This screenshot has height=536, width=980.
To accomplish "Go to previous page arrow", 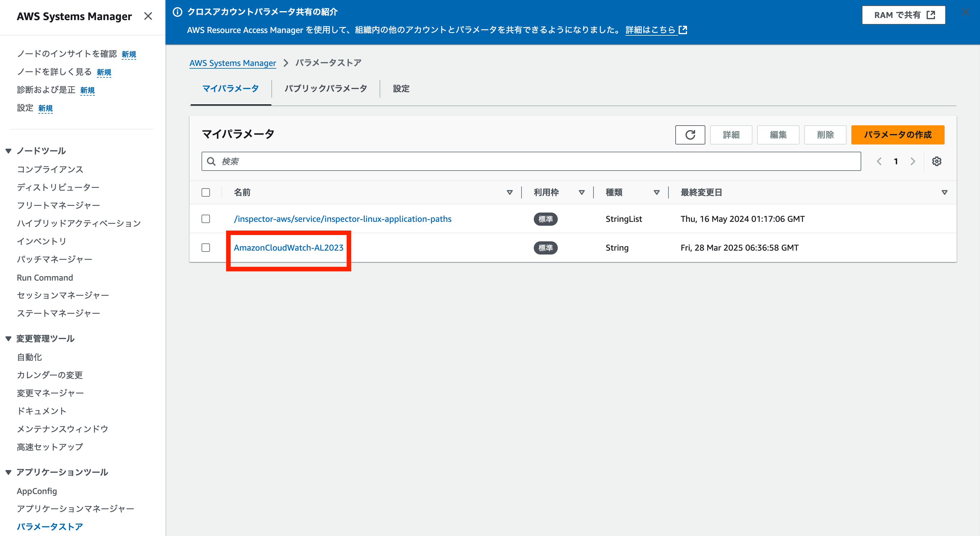I will click(879, 161).
